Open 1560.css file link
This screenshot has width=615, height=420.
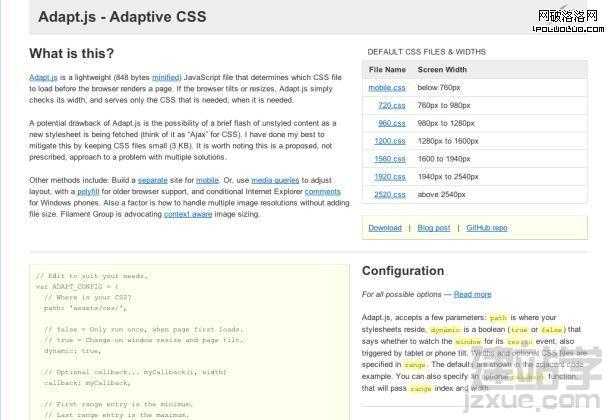tap(390, 159)
